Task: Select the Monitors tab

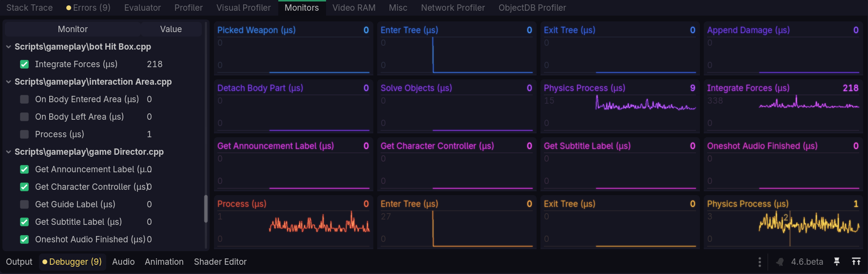Action: [302, 8]
